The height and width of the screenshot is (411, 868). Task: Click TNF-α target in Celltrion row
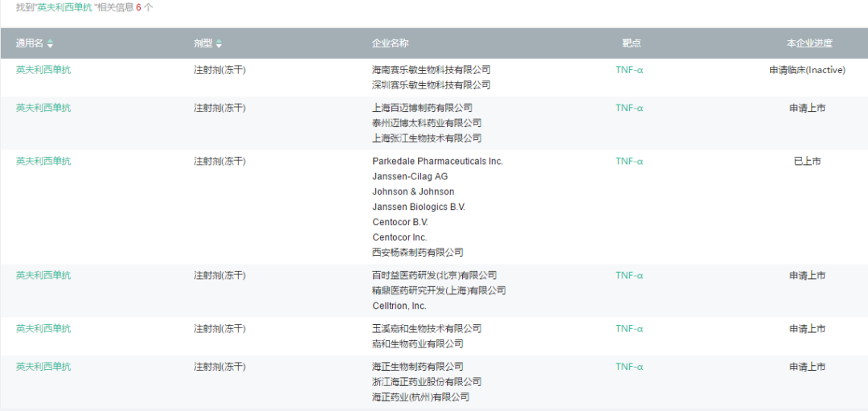[x=629, y=276]
